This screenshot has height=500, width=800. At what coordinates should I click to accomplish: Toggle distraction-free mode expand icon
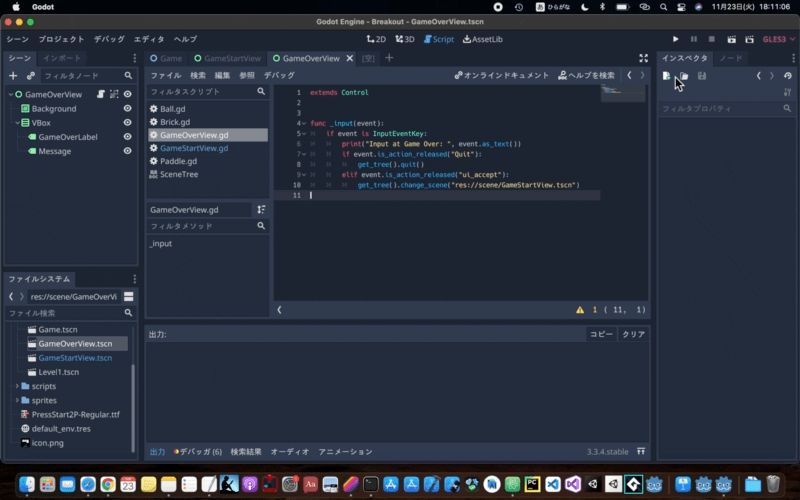[x=643, y=58]
